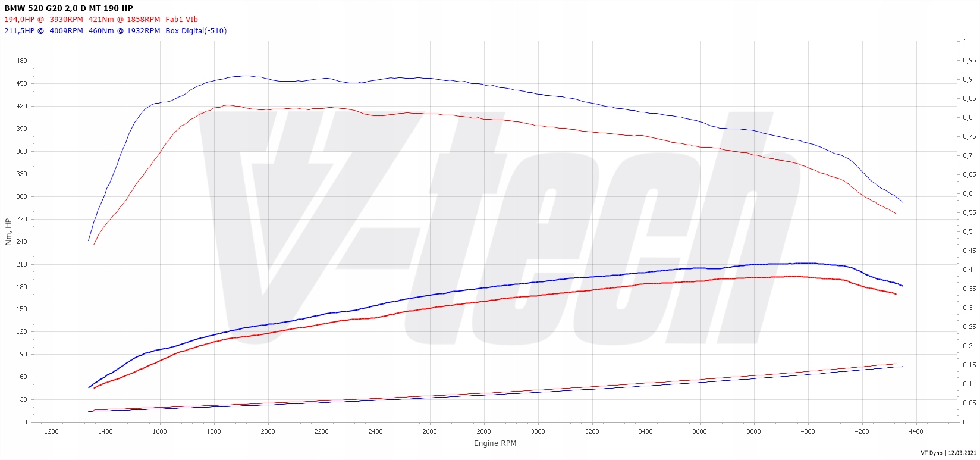The height and width of the screenshot is (460, 980).
Task: Click the "360" tick on the Nm/HP axis
Action: (x=22, y=151)
